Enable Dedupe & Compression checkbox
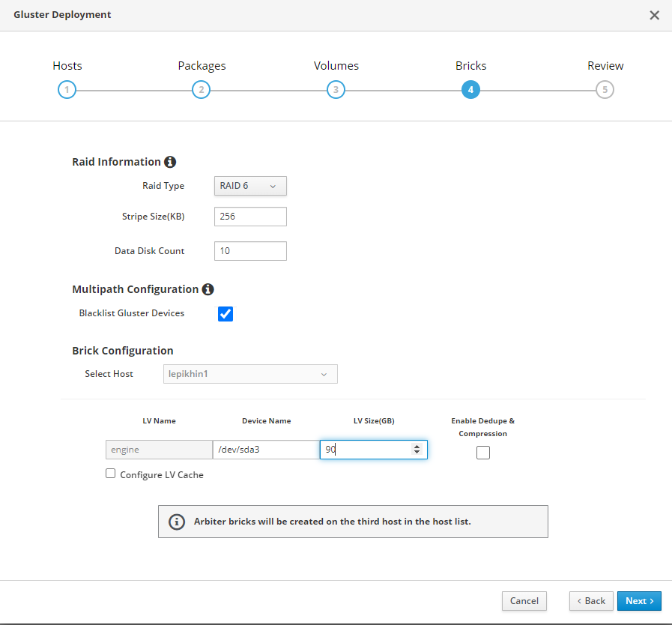Image resolution: width=672 pixels, height=625 pixels. tap(483, 453)
